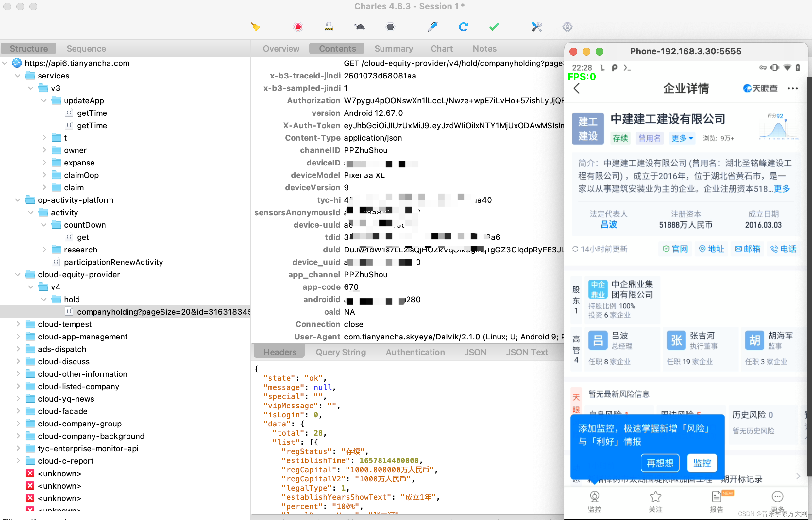
Task: Open Tools wrench icon
Action: [537, 27]
